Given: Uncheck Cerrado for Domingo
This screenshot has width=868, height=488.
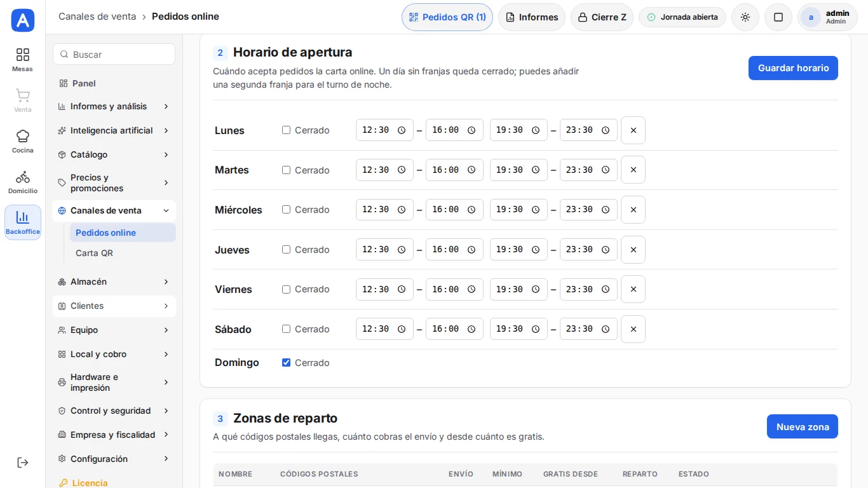Looking at the screenshot, I should point(286,363).
